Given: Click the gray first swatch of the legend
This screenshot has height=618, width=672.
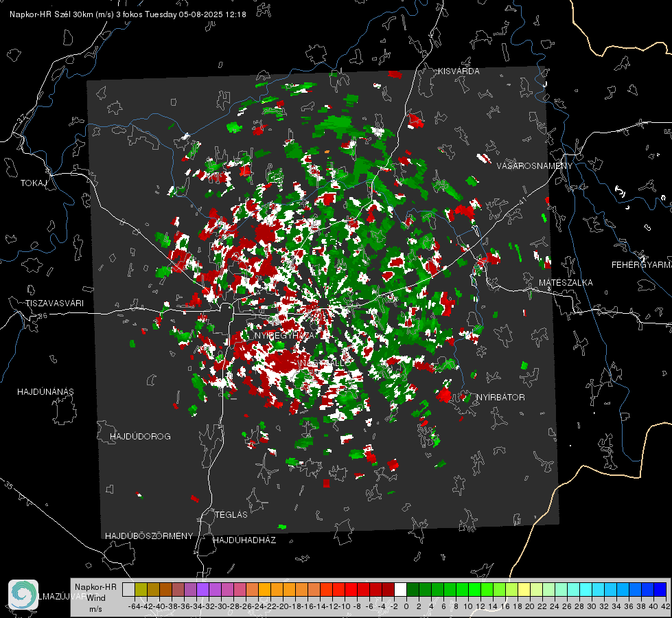Looking at the screenshot, I should pos(128,590).
